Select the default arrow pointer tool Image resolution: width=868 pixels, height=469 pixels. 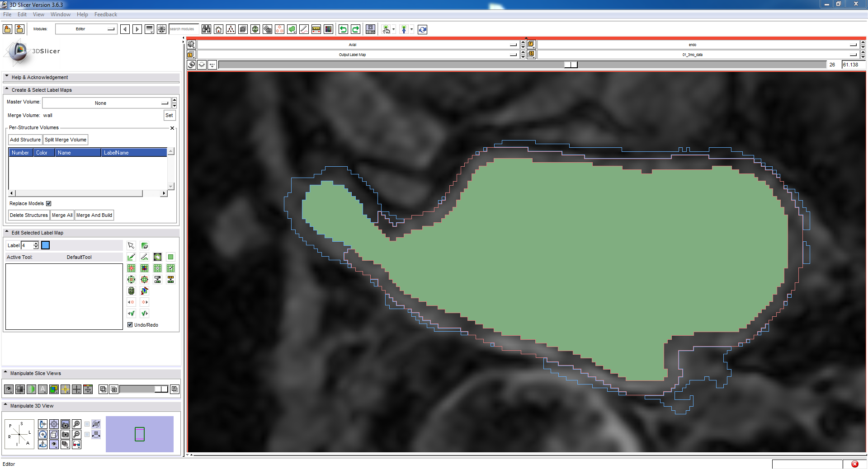(x=131, y=246)
